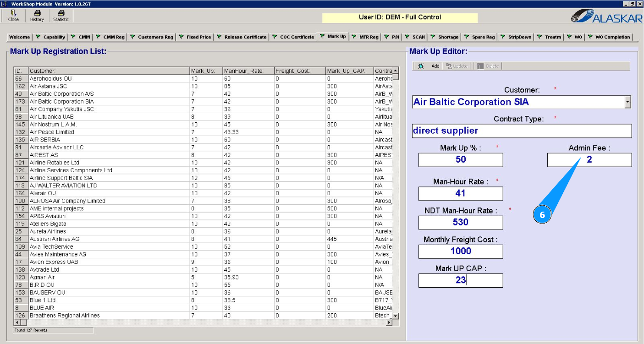Open the WO Completion tab
This screenshot has width=644, height=344.
pyautogui.click(x=609, y=37)
